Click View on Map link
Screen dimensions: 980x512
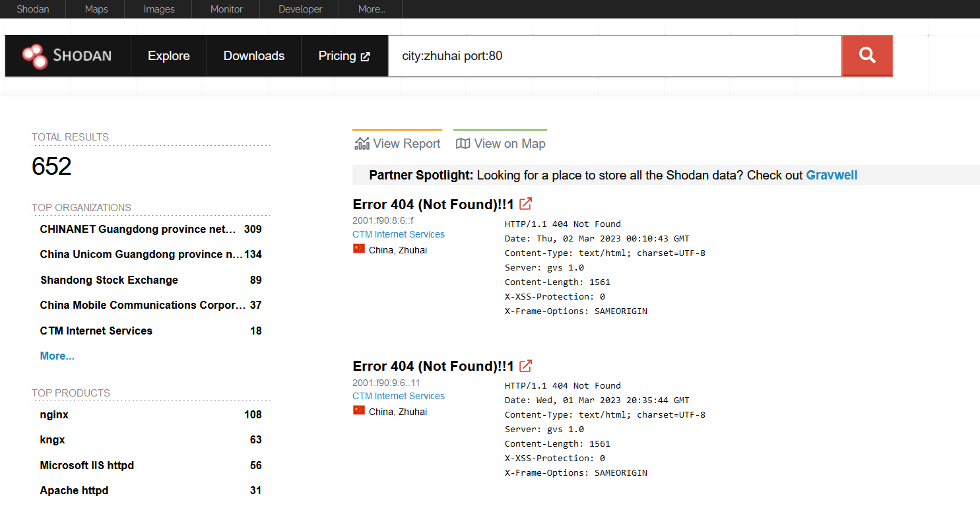click(500, 143)
